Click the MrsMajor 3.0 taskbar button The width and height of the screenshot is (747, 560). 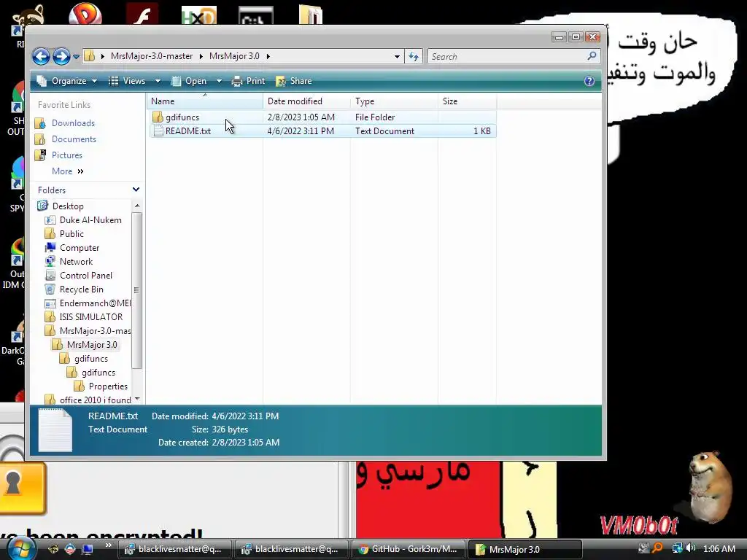pos(525,549)
